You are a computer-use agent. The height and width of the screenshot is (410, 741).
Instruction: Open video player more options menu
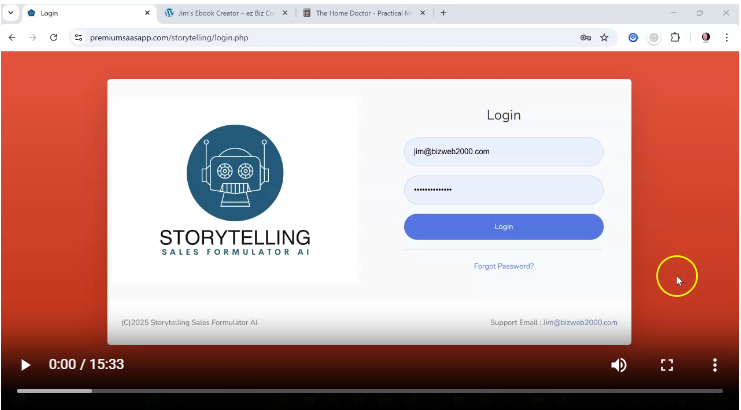(x=715, y=365)
